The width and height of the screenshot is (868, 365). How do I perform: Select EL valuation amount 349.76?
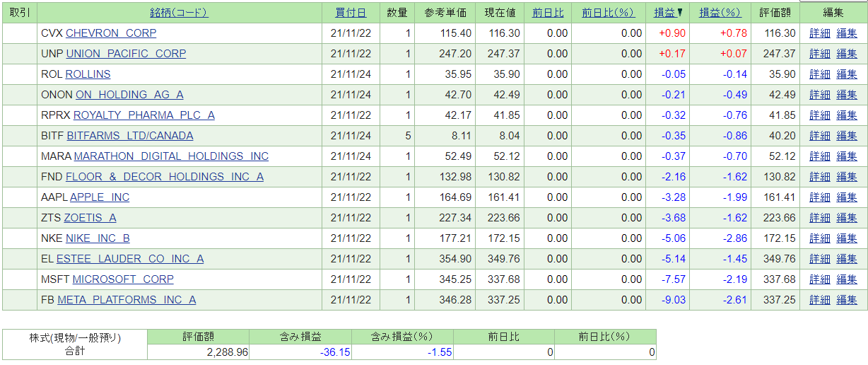780,259
